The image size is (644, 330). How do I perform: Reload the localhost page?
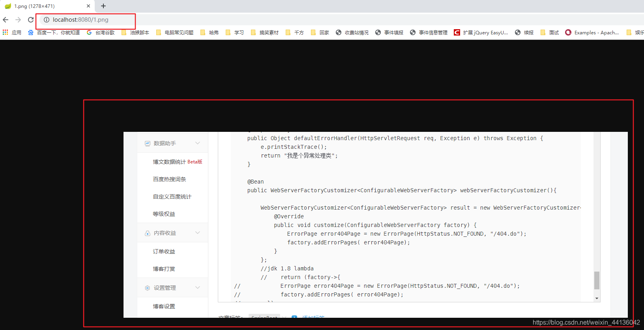tap(31, 20)
